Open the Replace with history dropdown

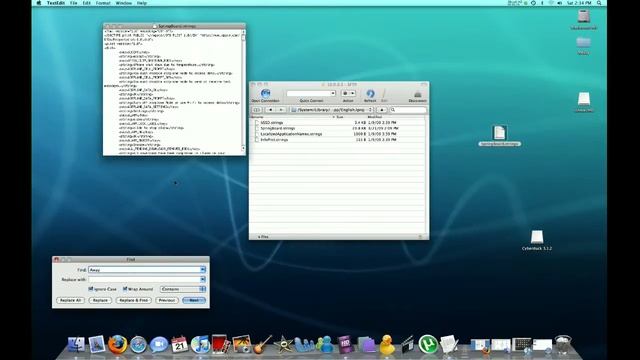click(203, 280)
